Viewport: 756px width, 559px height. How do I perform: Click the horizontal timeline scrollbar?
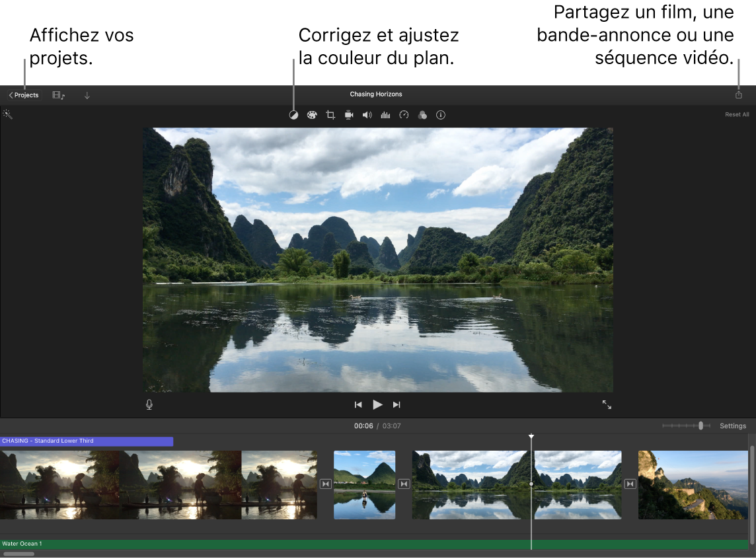coord(19,554)
